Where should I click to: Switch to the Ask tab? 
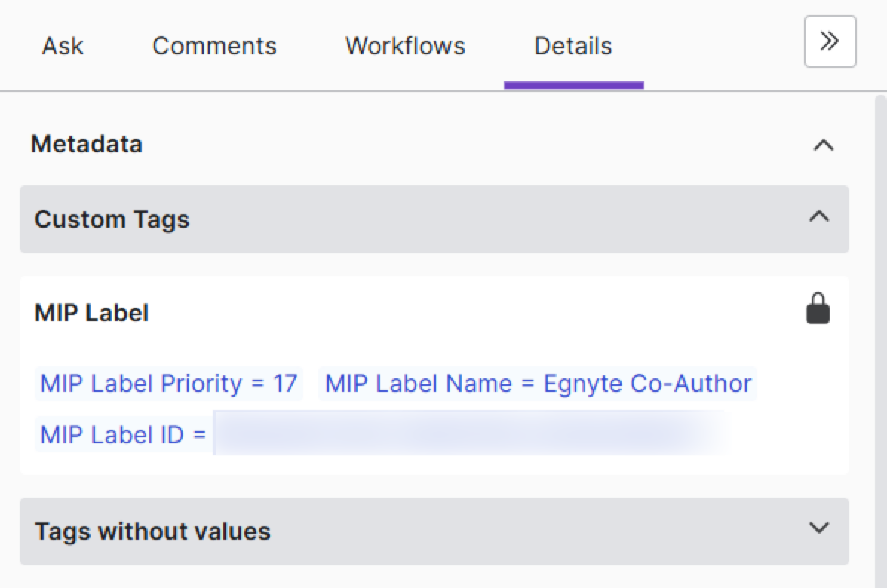click(63, 46)
